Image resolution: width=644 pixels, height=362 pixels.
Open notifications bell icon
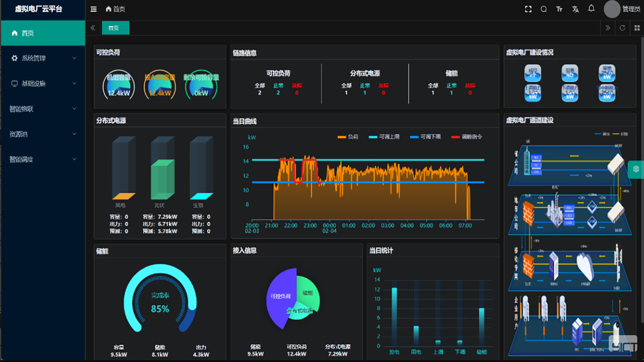click(x=591, y=8)
